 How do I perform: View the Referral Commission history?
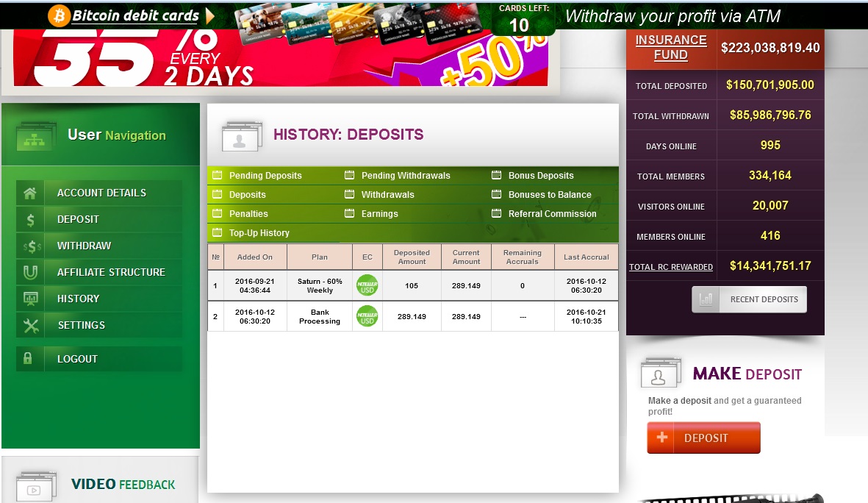[552, 214]
